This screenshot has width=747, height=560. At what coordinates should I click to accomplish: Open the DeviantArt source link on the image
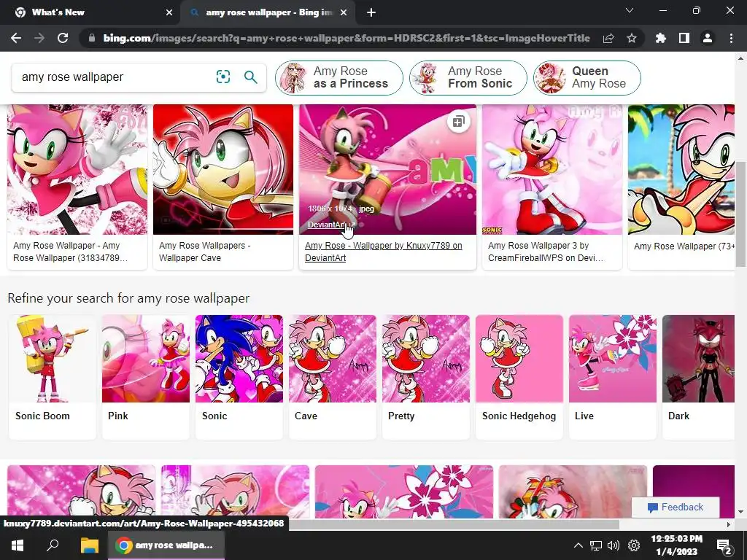click(x=332, y=225)
